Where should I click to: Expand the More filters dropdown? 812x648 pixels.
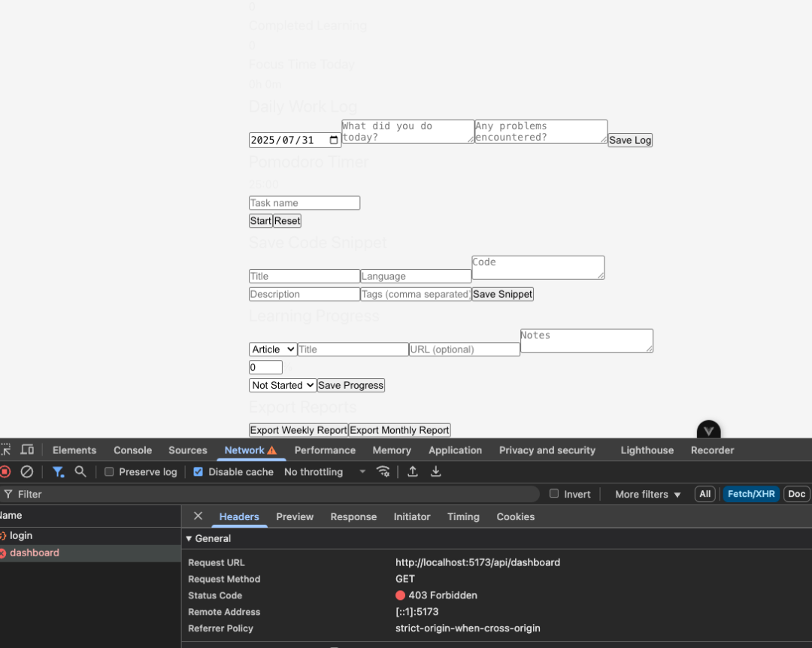pyautogui.click(x=647, y=494)
